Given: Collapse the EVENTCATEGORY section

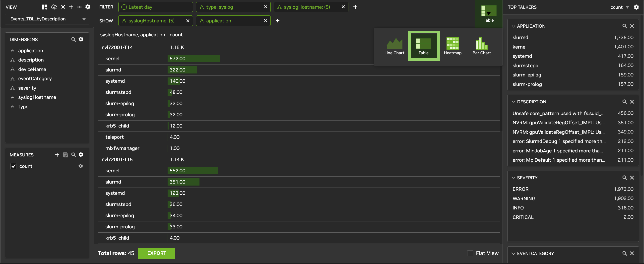Looking at the screenshot, I should pos(513,254).
